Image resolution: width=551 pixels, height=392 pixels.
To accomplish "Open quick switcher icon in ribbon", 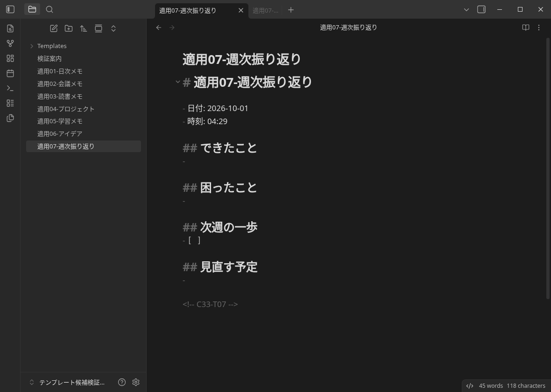I will click(x=10, y=28).
